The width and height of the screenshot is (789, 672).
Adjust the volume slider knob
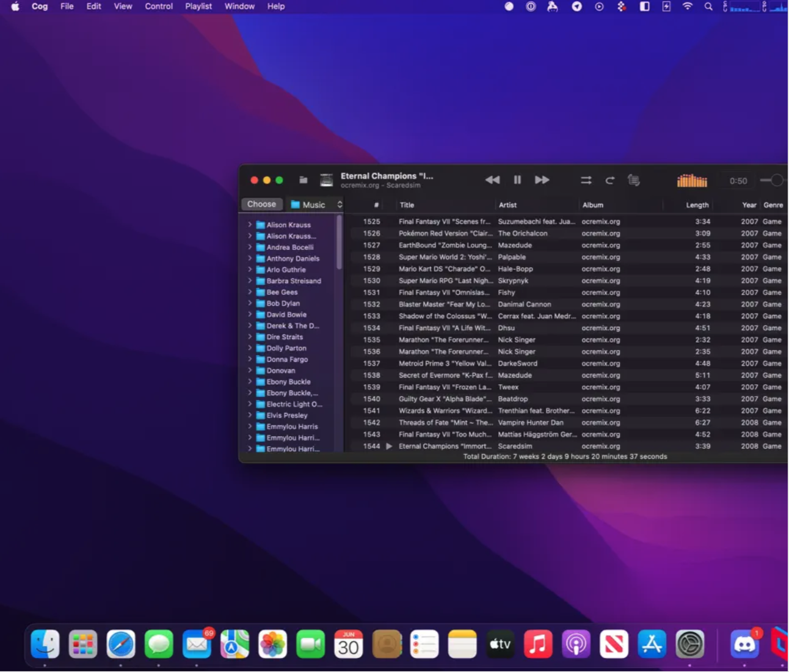776,180
